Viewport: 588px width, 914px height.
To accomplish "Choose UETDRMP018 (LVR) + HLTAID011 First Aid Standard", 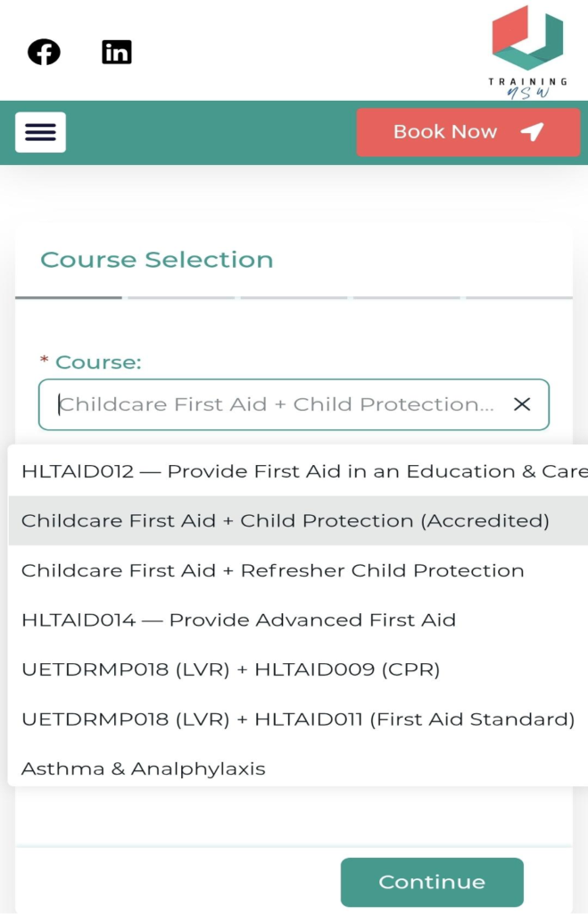I will (298, 719).
